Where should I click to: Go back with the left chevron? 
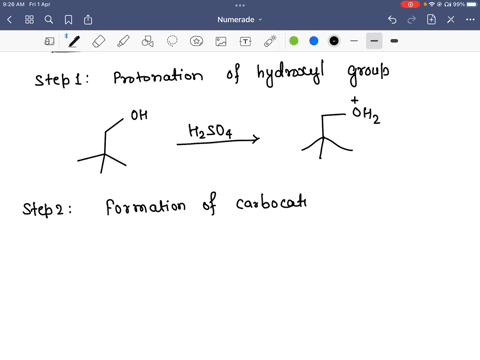(10, 20)
